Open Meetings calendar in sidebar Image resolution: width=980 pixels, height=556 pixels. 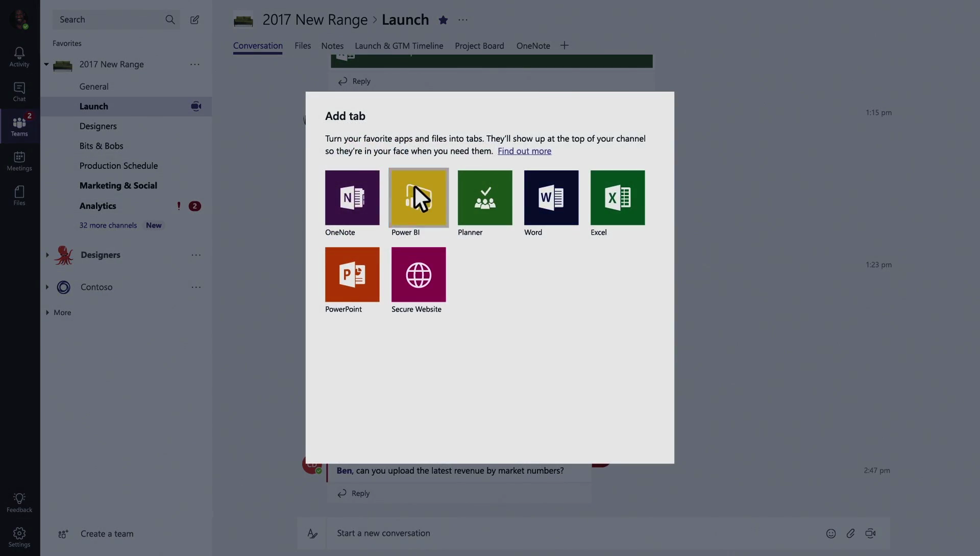(x=19, y=161)
